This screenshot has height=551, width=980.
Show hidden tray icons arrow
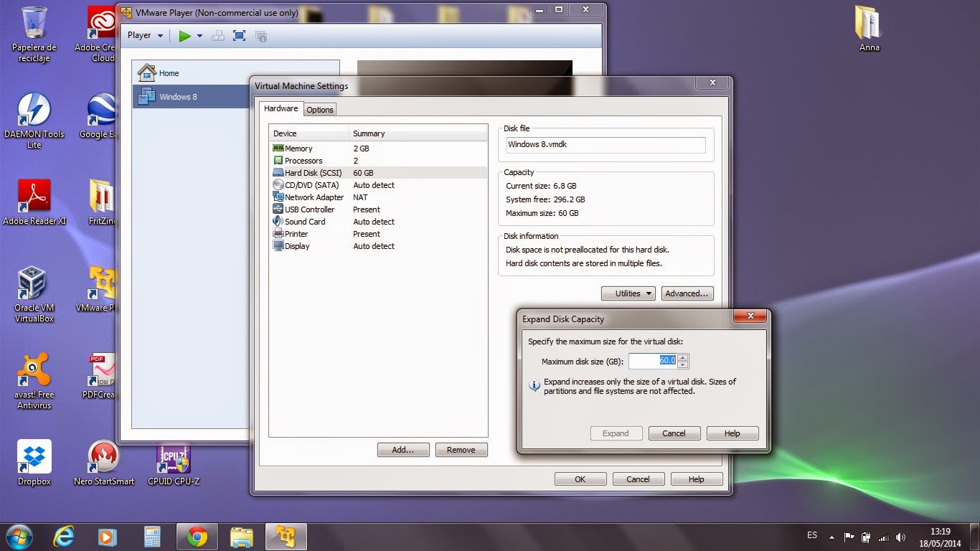point(831,537)
